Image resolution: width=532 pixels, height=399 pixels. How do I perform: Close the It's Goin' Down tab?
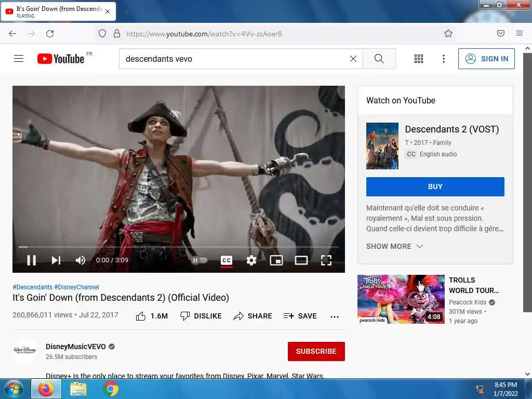[x=108, y=11]
